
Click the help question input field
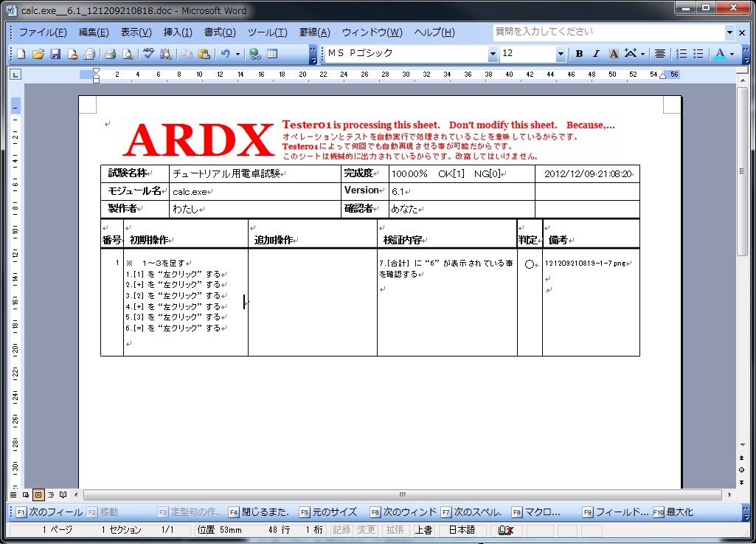[x=608, y=32]
